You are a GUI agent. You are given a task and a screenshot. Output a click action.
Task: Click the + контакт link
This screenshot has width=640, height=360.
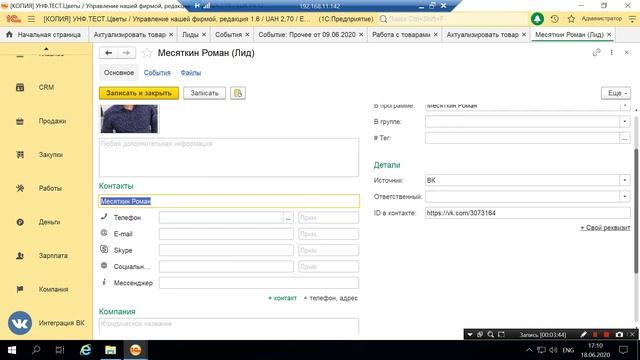pos(282,298)
